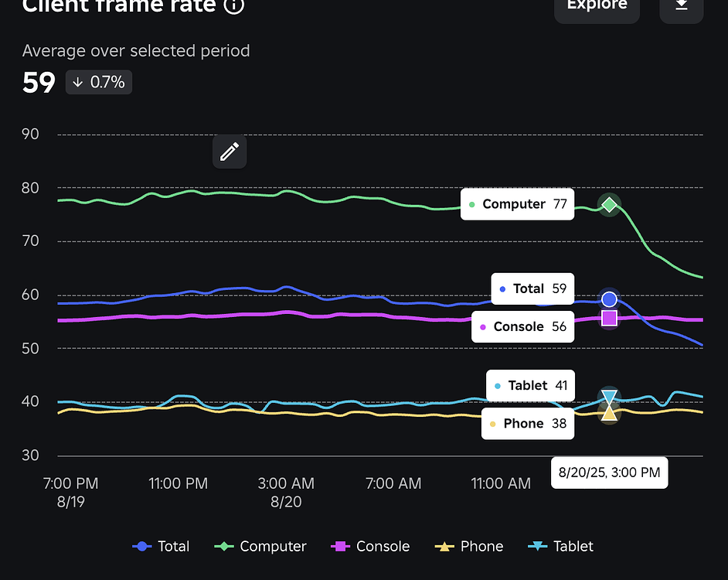Toggle the Computer series in legend
This screenshot has width=728, height=580.
tap(260, 546)
